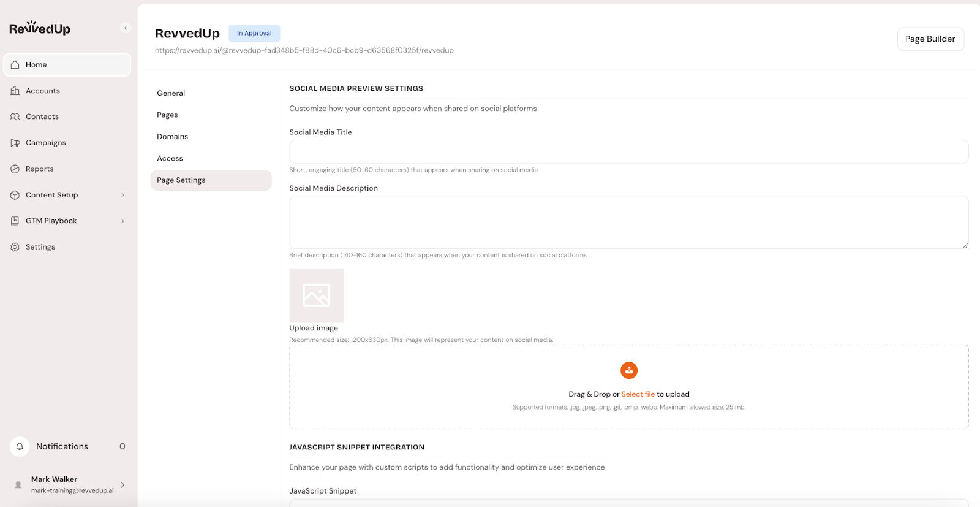Click the social media image placeholder thumbnail

[x=316, y=295]
